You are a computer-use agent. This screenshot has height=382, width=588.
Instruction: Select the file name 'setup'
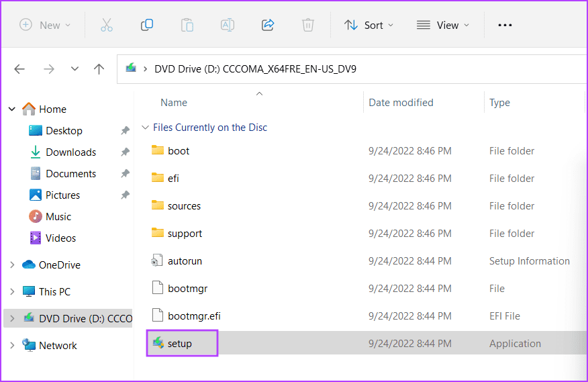(x=180, y=344)
